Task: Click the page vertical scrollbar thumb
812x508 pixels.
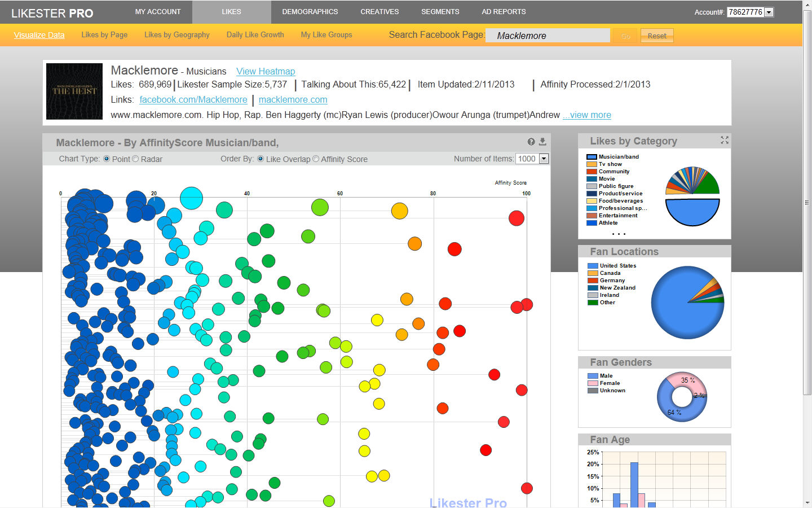Action: [x=807, y=202]
